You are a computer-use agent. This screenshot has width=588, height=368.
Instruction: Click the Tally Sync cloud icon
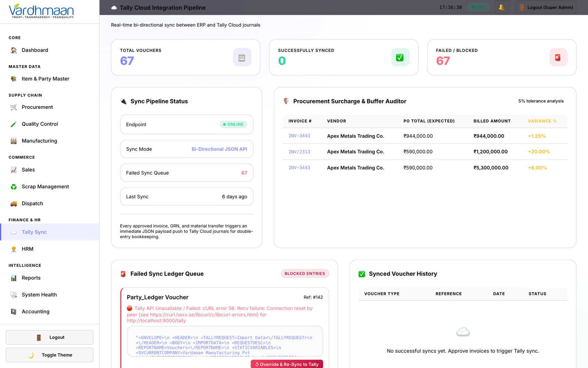[14, 232]
